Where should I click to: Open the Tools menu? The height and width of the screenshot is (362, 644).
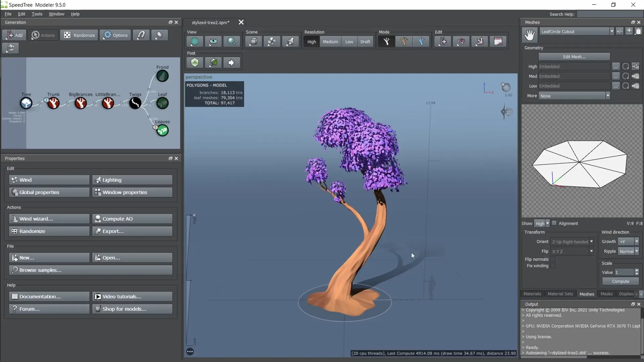tap(37, 14)
